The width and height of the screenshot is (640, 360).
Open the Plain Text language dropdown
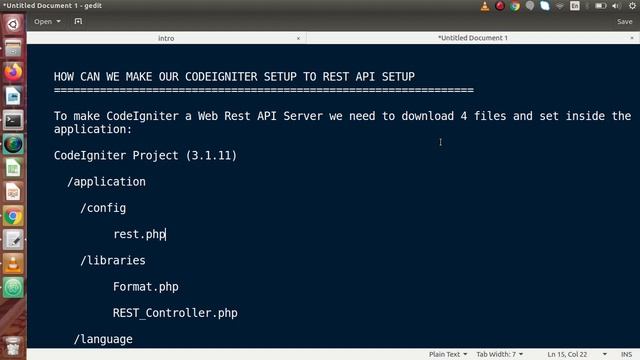[x=448, y=354]
